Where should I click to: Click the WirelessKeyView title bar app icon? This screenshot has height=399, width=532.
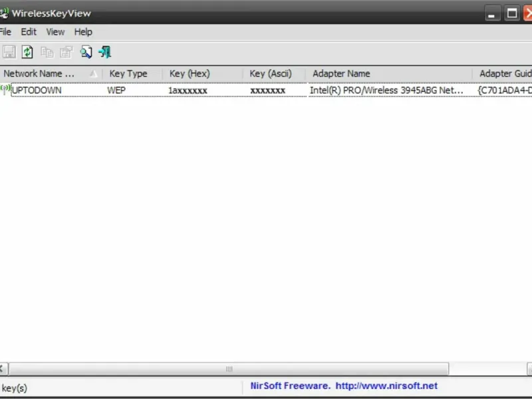[x=4, y=13]
